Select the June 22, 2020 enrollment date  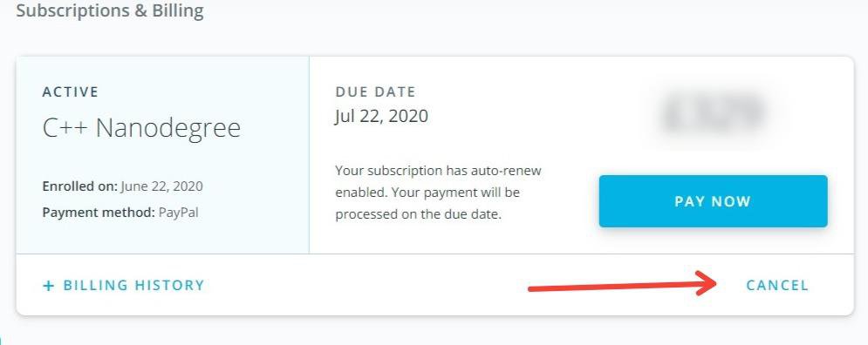coord(161,186)
